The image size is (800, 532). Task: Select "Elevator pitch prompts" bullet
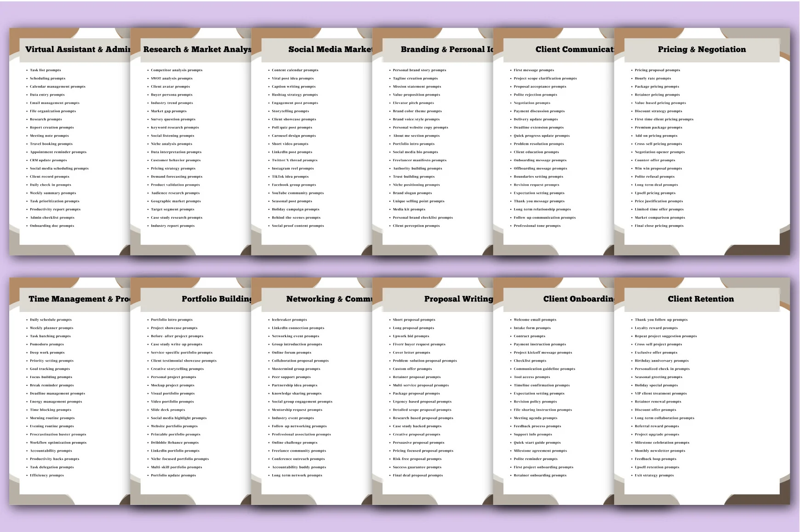point(413,103)
